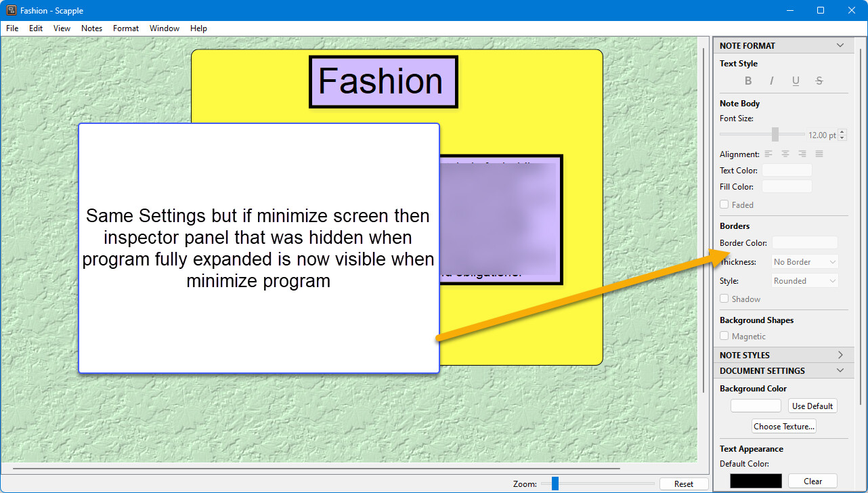Toggle Underline text style

point(796,81)
